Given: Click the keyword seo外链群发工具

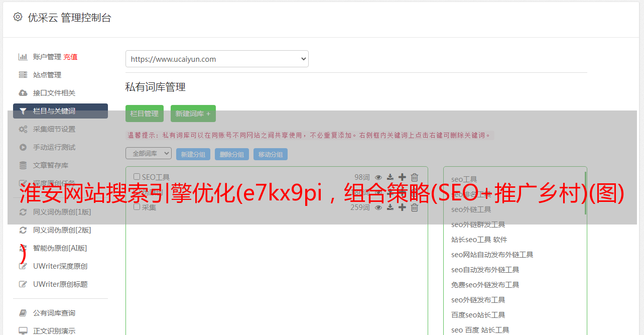Looking at the screenshot, I should [478, 225].
